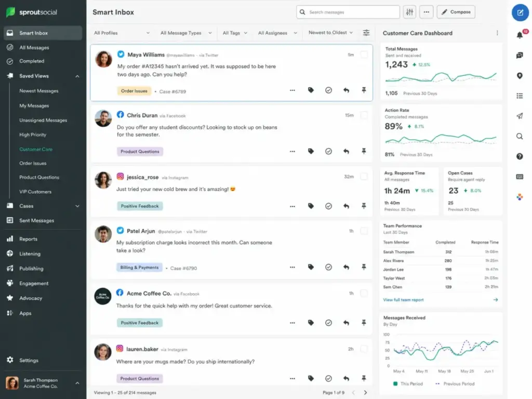532x399 pixels.
Task: Expand the Sarah Thompson account menu
Action: [77, 383]
